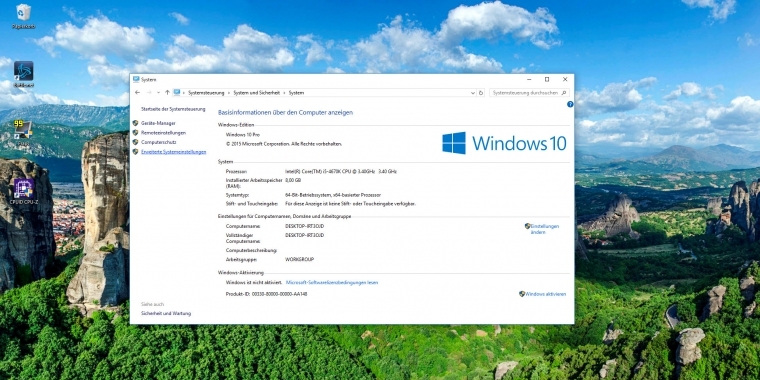This screenshot has width=760, height=380.
Task: Open 'Sicherheit und Wartung' under Siehe auch
Action: point(166,314)
